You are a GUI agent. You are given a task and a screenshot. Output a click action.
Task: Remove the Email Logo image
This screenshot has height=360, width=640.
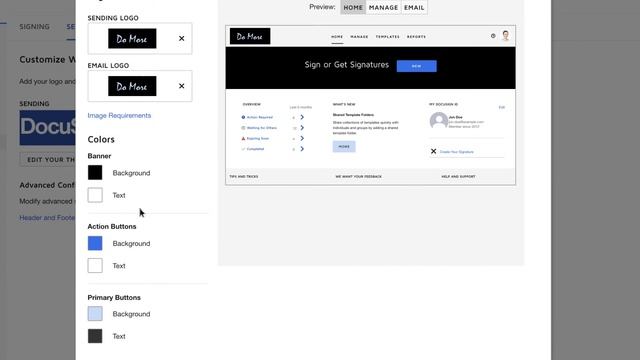pyautogui.click(x=182, y=86)
